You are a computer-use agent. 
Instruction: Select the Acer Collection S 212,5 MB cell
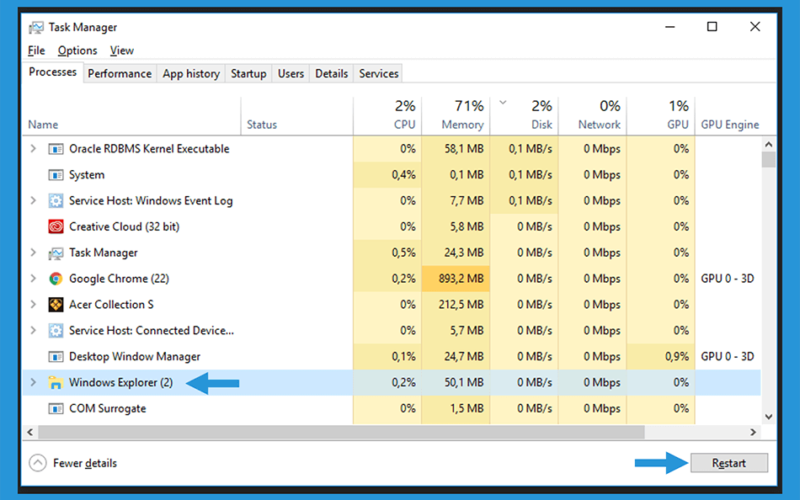click(456, 305)
